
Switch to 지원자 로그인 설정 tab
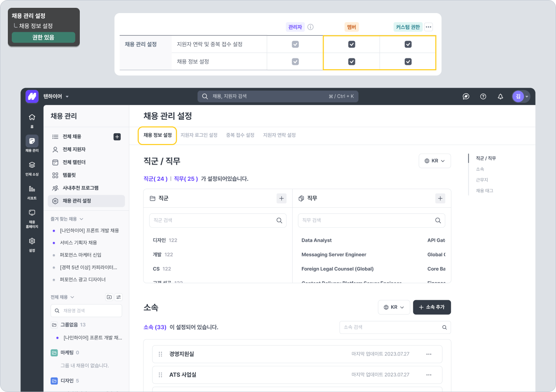[x=199, y=135]
